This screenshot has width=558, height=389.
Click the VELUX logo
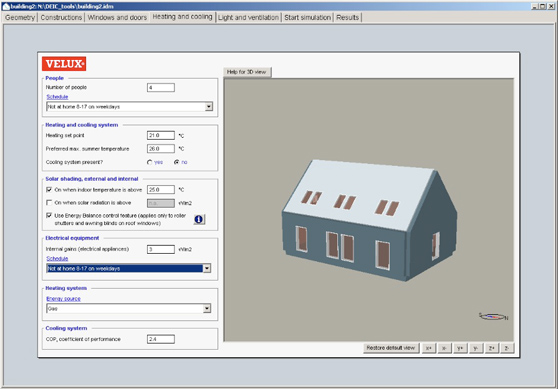[x=64, y=64]
